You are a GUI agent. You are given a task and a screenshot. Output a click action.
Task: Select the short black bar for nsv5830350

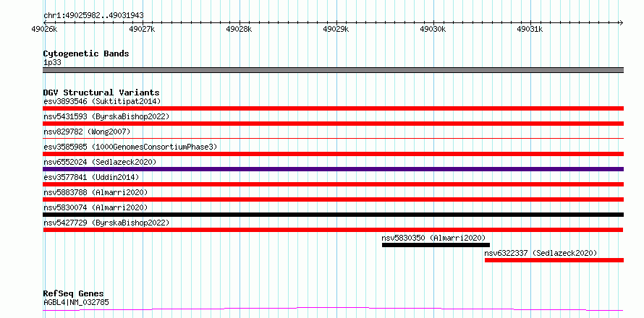click(x=436, y=245)
